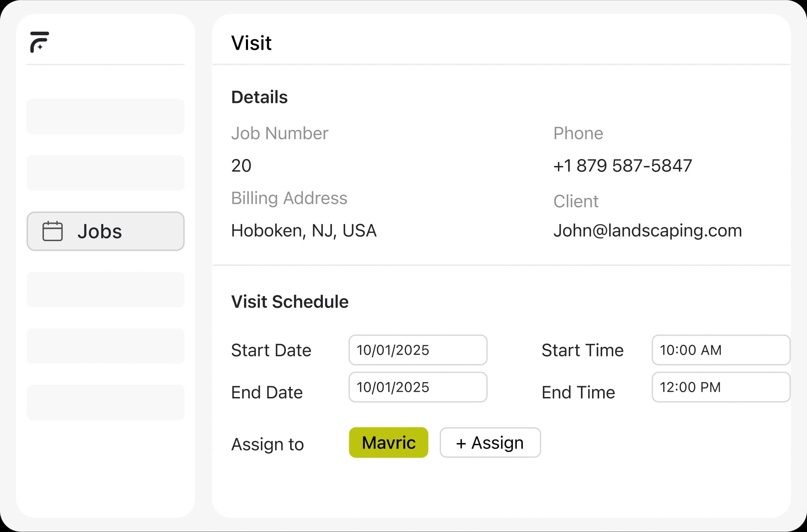The height and width of the screenshot is (532, 807).
Task: Click the phone number +1 879 587-5847
Action: pyautogui.click(x=622, y=166)
